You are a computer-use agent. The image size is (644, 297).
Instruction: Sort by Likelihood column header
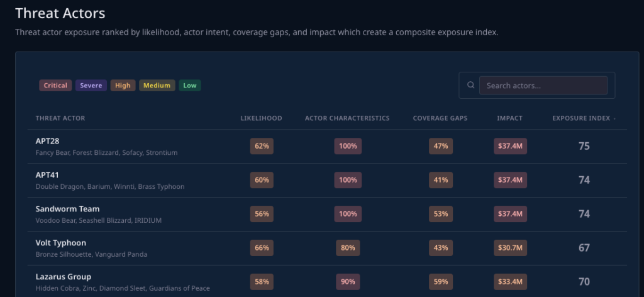[x=261, y=118]
